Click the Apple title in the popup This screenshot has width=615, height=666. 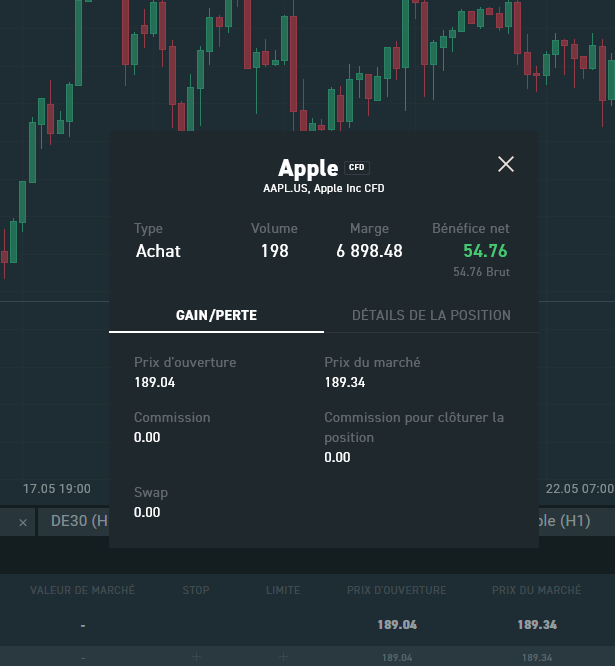pyautogui.click(x=308, y=169)
